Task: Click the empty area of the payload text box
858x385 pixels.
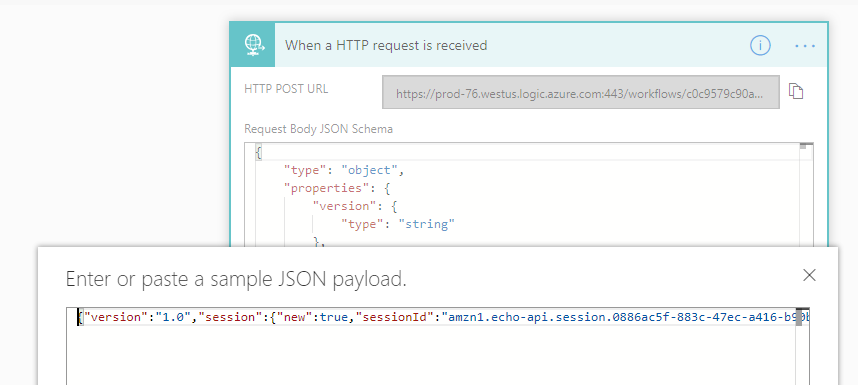Action: click(x=432, y=355)
